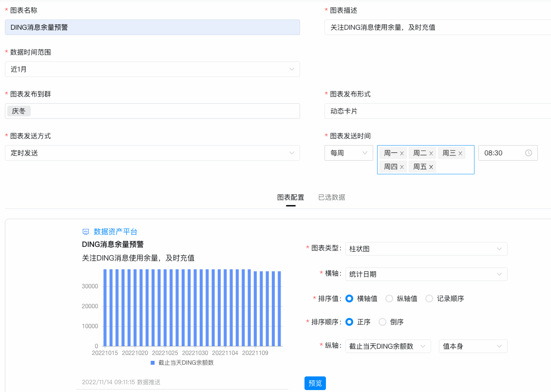551x392 pixels.
Task: Click the 预览 button
Action: tap(315, 383)
